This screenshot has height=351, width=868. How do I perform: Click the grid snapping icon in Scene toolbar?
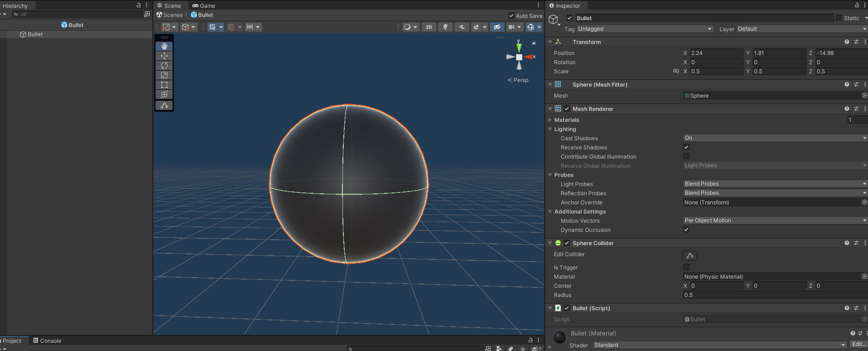click(x=212, y=27)
